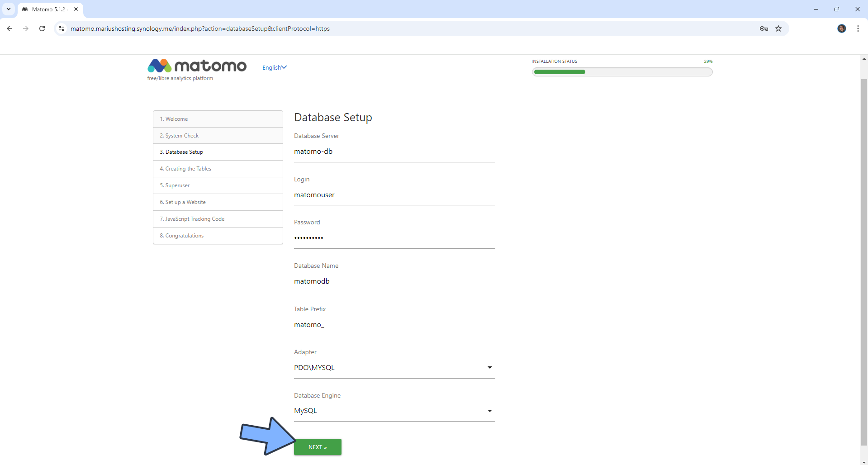
Task: Open saved passwords key icon
Action: (764, 28)
